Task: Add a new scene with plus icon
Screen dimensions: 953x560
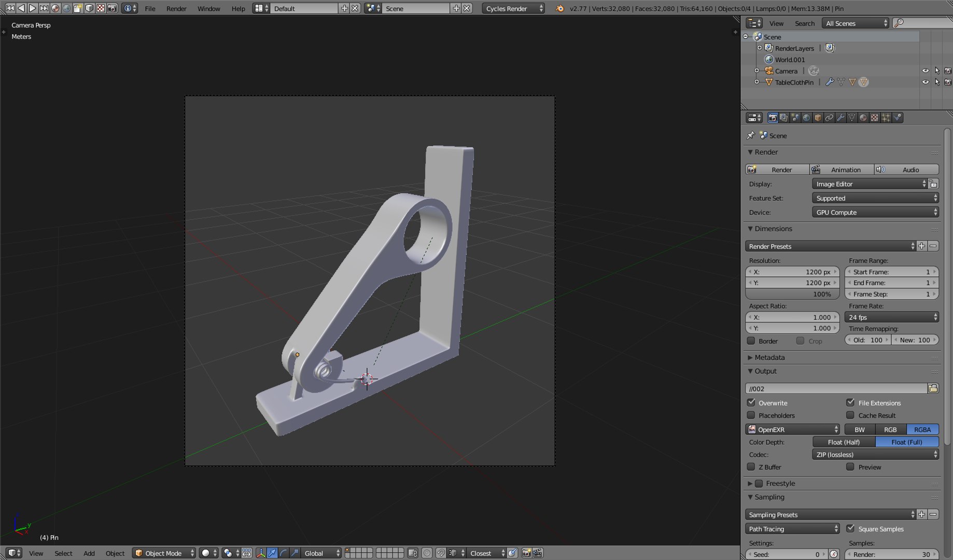Action: pos(456,8)
